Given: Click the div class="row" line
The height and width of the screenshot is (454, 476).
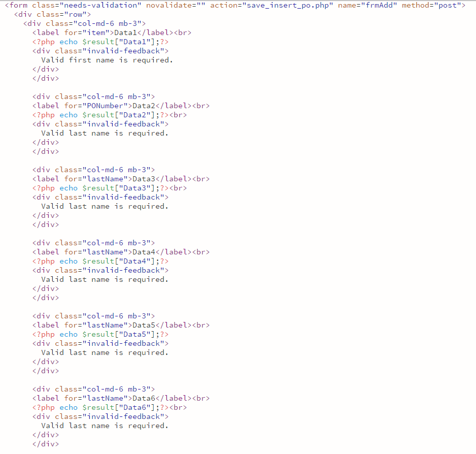Looking at the screenshot, I should pyautogui.click(x=52, y=14).
